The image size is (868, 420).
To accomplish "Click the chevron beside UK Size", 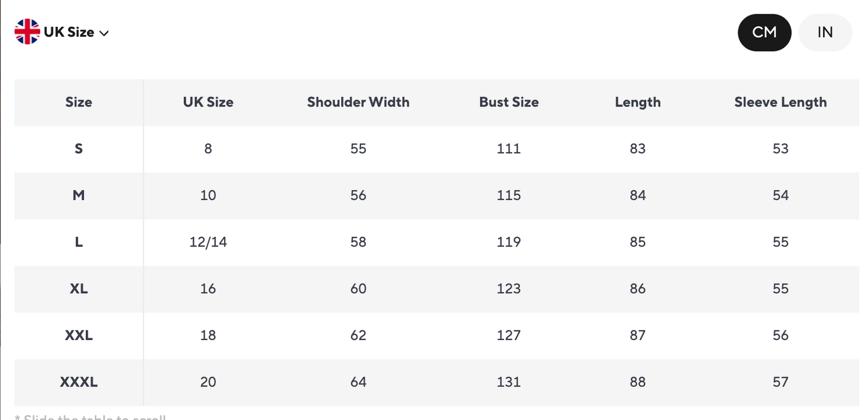I will pos(104,34).
